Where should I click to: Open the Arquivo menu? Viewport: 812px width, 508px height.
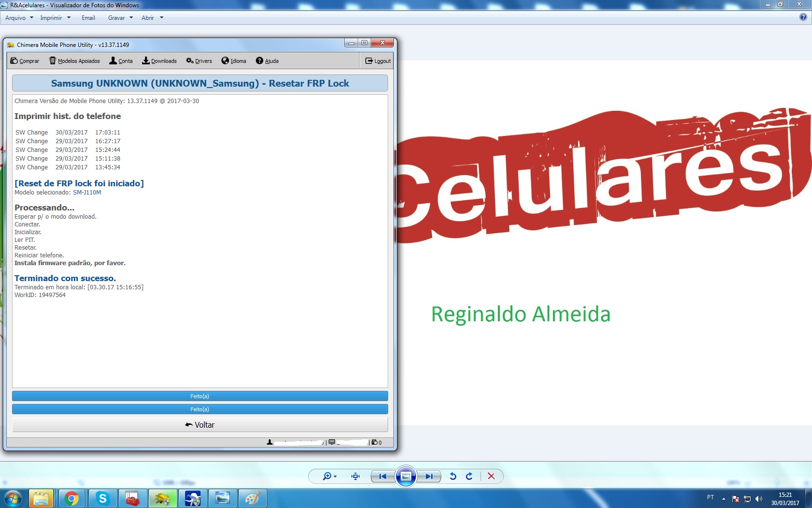(x=15, y=18)
